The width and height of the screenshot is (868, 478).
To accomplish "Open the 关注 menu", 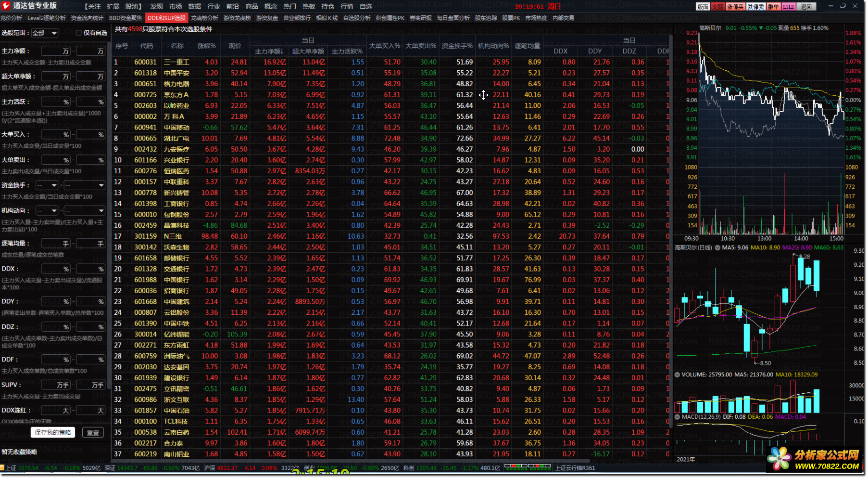I will click(x=93, y=6).
